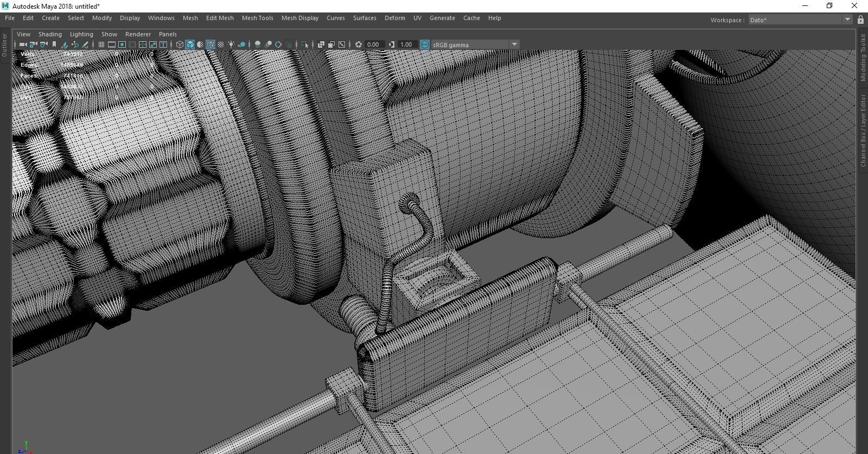
Task: Toggle the X-Ray Joints icon
Action: click(x=342, y=44)
